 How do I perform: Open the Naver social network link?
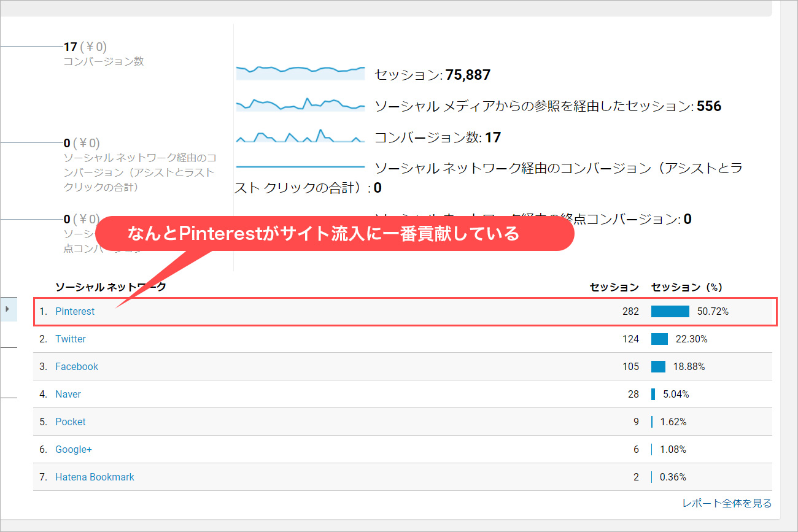click(x=68, y=394)
